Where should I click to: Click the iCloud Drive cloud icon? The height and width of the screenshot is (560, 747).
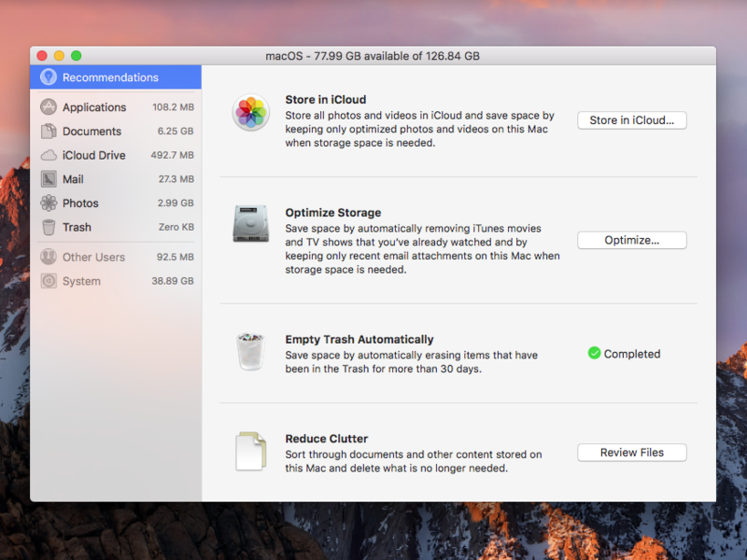(49, 155)
